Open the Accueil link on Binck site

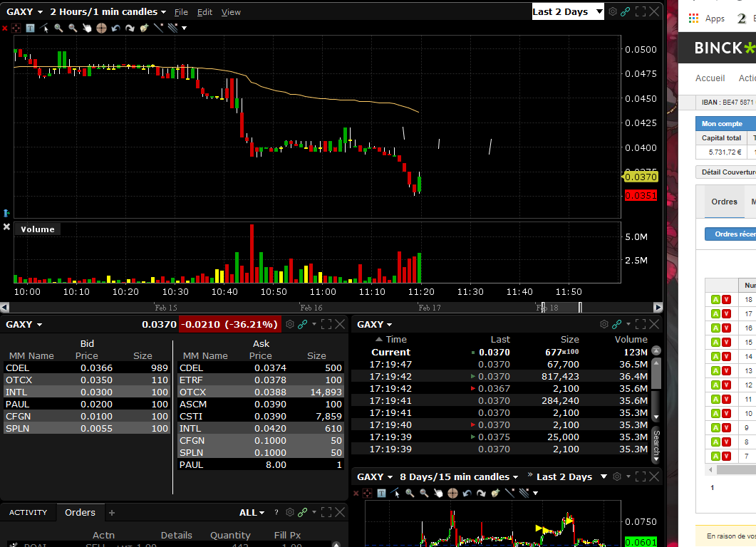tap(710, 78)
